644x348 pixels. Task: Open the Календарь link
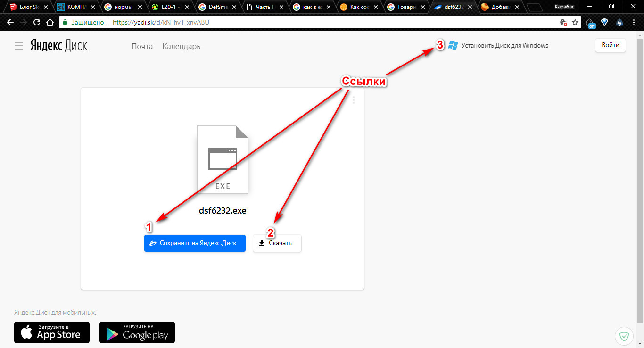[x=182, y=46]
